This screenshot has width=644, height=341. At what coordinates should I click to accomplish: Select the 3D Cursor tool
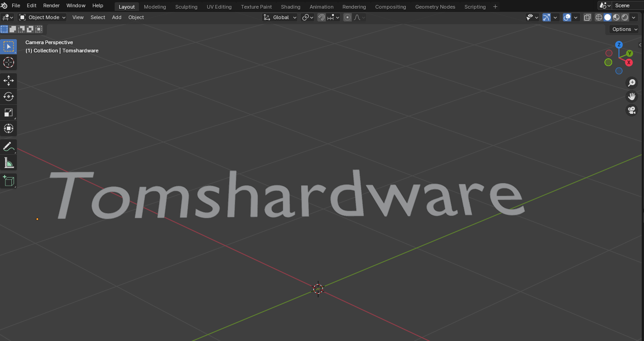click(8, 62)
